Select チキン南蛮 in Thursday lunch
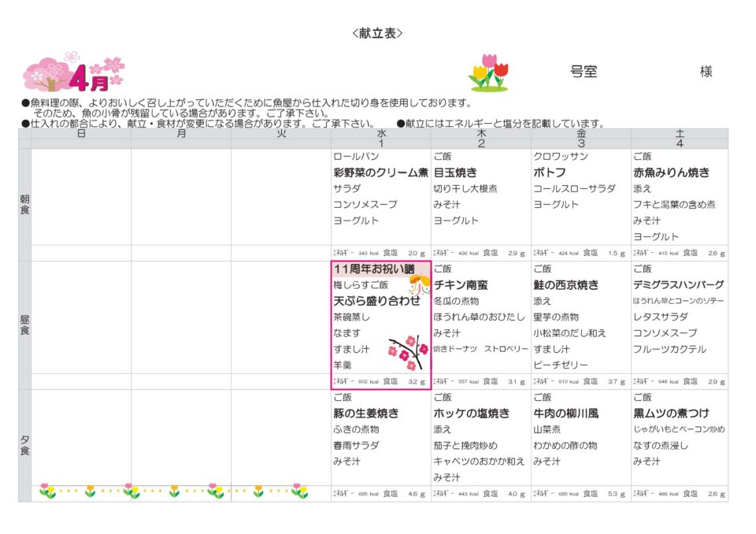 point(461,285)
